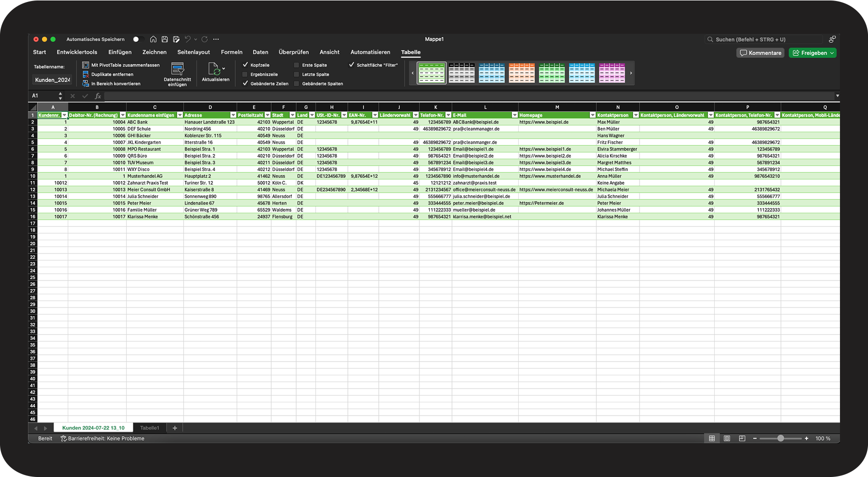Switch to Page Break Preview icon
Screen dimensions: 868x477
[x=742, y=438]
